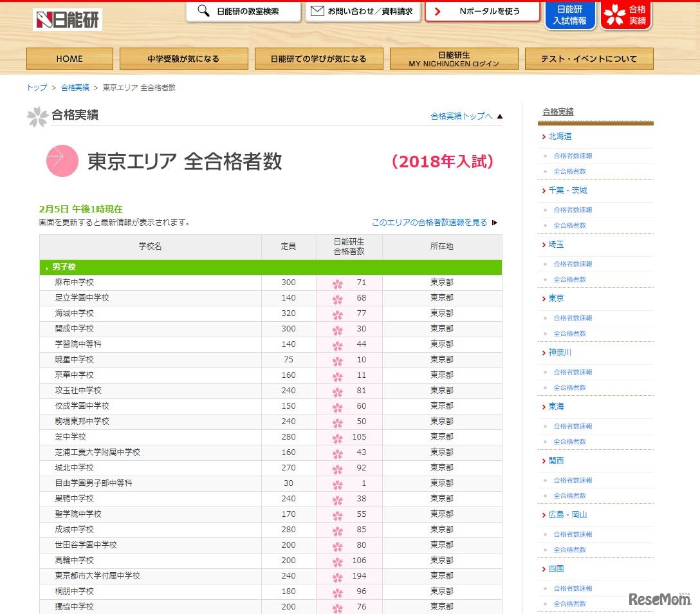Click the sakura icon next to 開成中学校 count
The image size is (700, 614).
[338, 328]
